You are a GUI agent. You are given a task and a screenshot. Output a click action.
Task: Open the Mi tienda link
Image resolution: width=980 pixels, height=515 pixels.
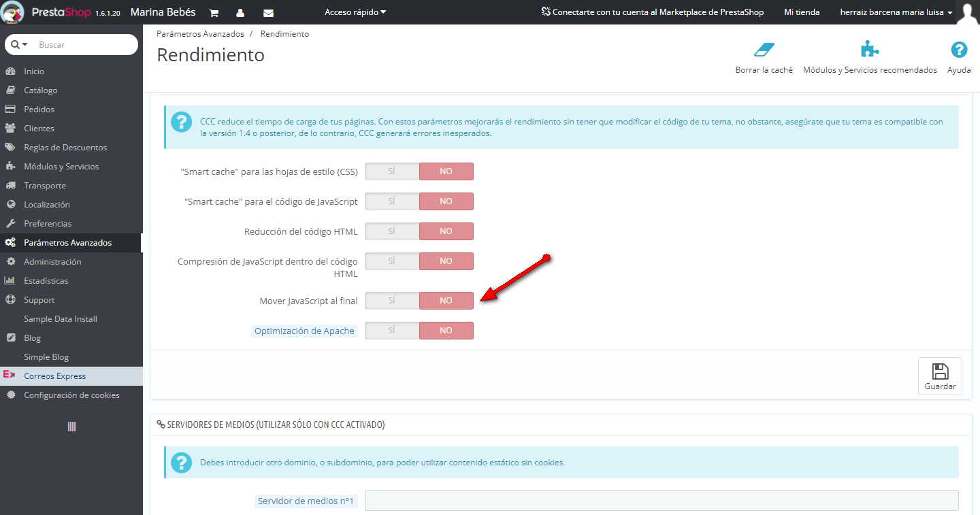pyautogui.click(x=802, y=12)
